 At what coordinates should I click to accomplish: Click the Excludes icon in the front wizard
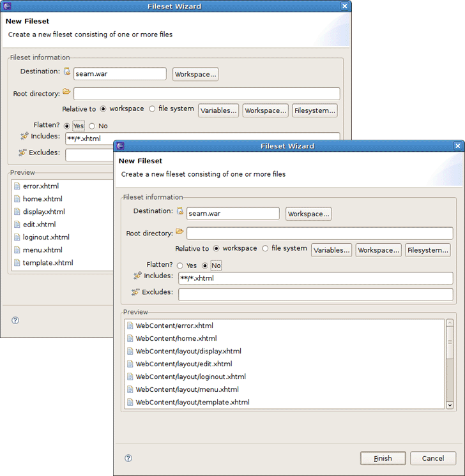coord(135,292)
